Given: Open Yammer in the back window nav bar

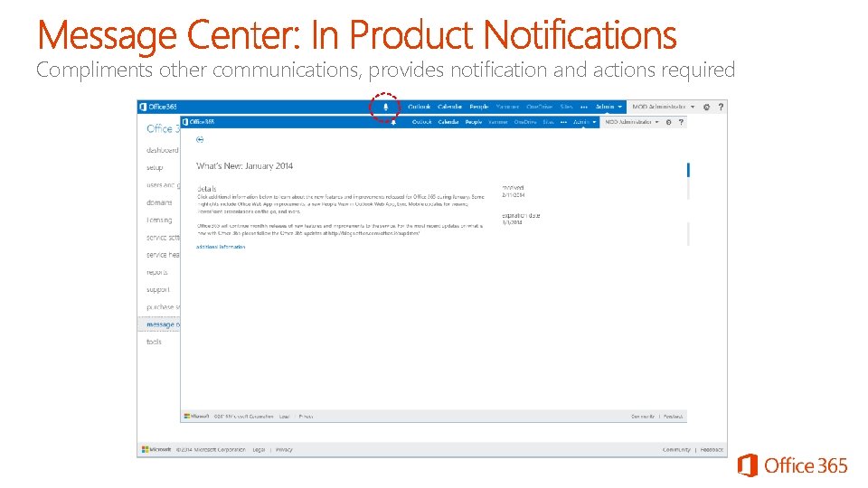Looking at the screenshot, I should 507,107.
